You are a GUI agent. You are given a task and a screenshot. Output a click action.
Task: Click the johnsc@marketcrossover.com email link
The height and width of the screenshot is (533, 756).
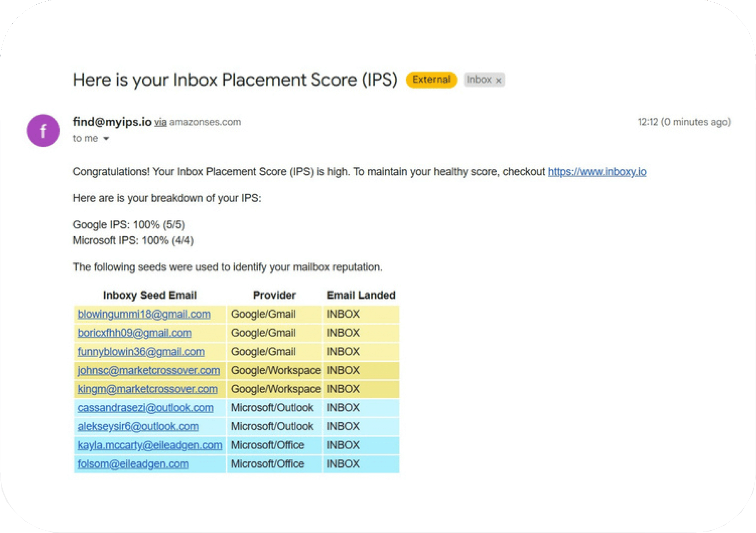click(x=148, y=370)
